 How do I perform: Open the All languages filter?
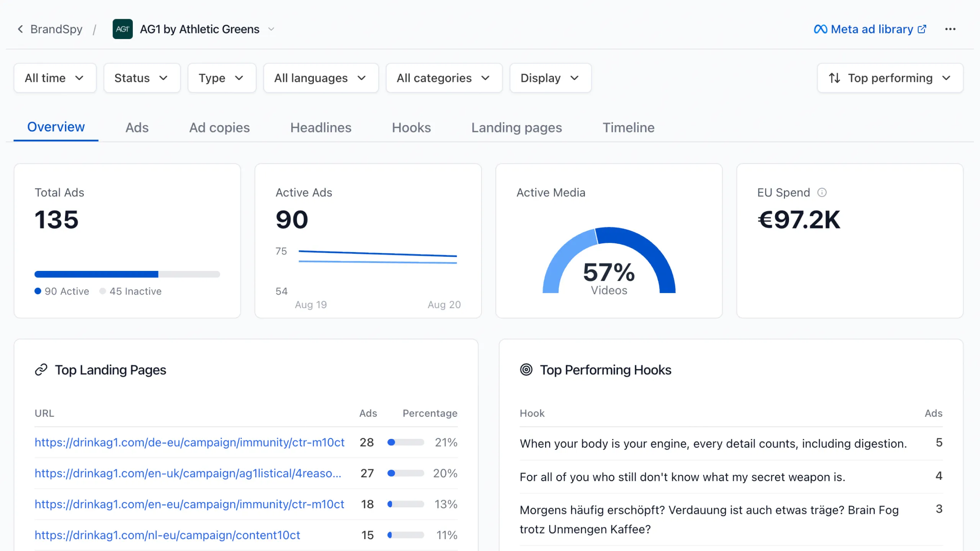pos(321,78)
